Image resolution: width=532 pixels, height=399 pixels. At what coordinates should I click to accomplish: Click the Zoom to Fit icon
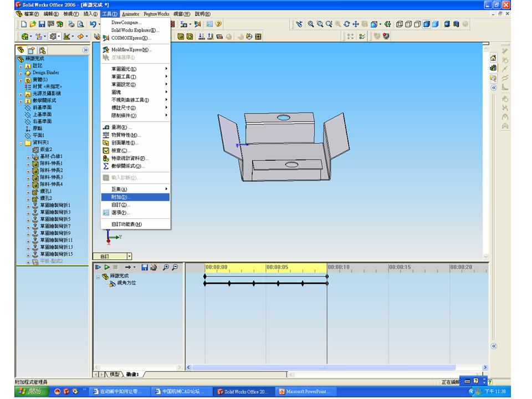point(311,24)
